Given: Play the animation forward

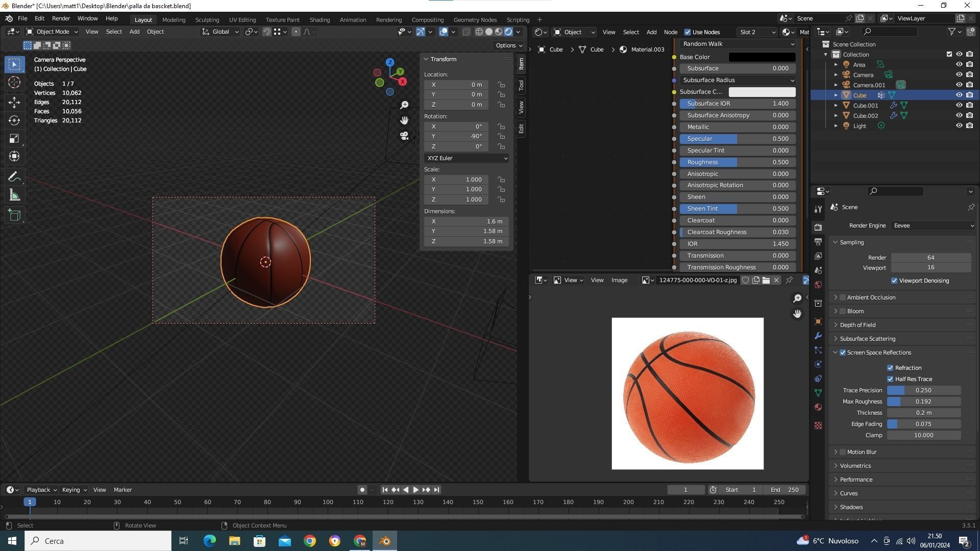Looking at the screenshot, I should pos(415,490).
